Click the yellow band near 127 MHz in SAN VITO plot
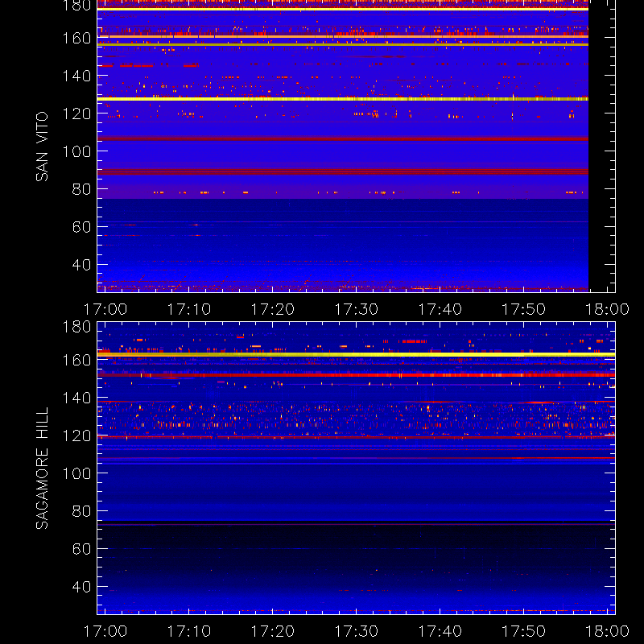The height and width of the screenshot is (644, 644). pos(343,99)
